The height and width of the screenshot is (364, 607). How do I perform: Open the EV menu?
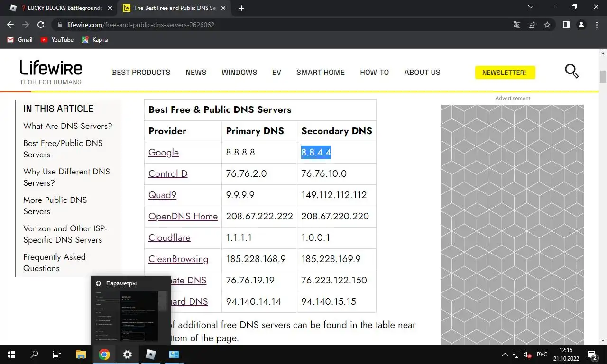[x=276, y=73]
